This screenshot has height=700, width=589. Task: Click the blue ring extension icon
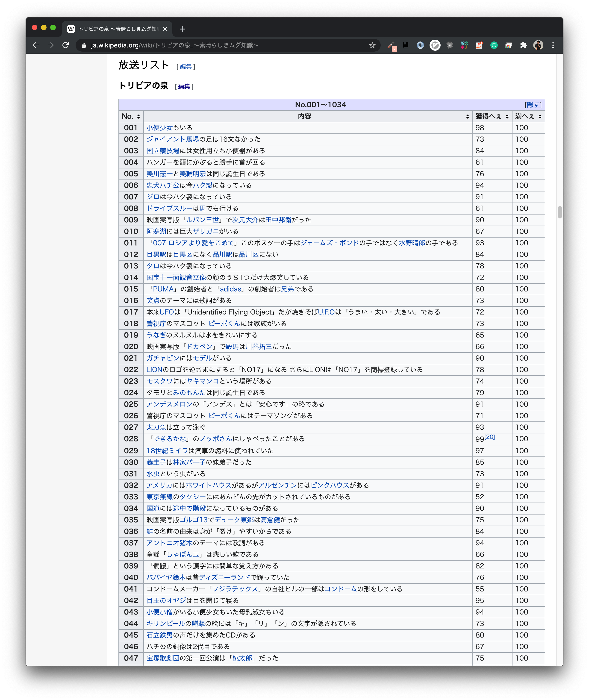click(420, 45)
